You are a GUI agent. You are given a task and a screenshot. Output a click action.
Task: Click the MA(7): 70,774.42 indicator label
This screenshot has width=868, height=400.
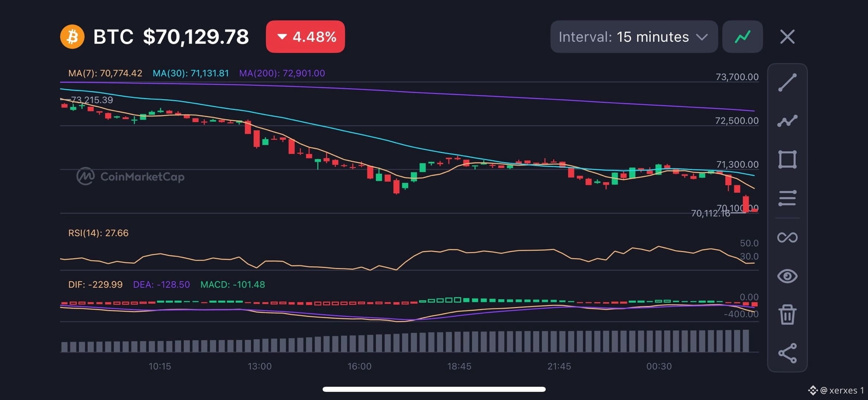click(105, 73)
